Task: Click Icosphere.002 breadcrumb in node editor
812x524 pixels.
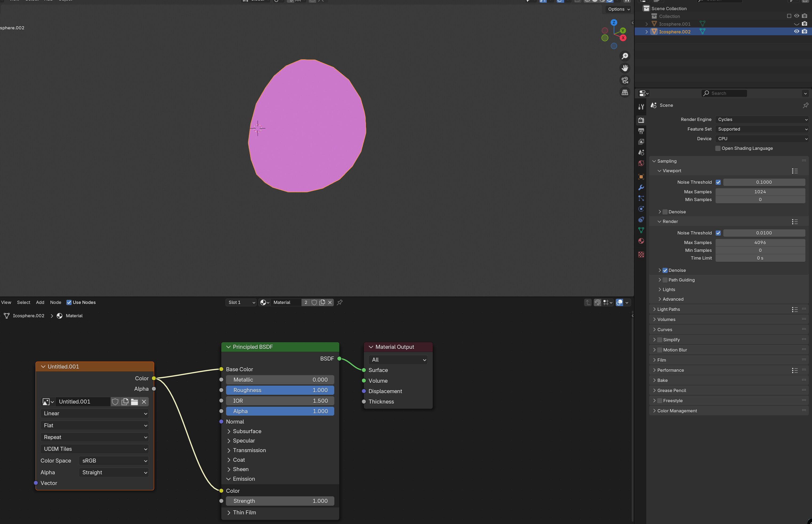Action: pyautogui.click(x=29, y=316)
